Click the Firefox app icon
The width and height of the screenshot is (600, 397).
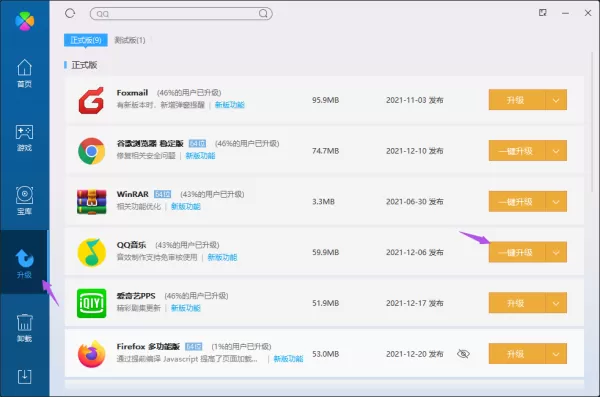coord(91,354)
